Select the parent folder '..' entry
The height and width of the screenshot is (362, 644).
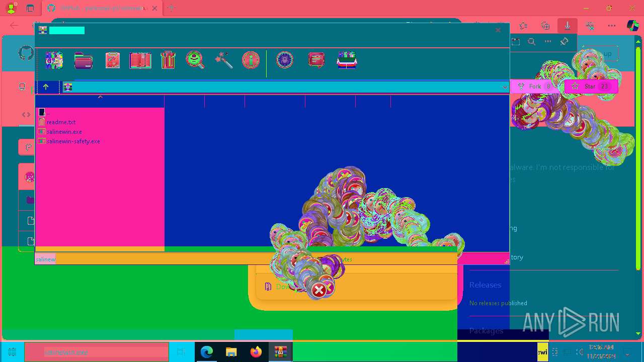pyautogui.click(x=44, y=112)
